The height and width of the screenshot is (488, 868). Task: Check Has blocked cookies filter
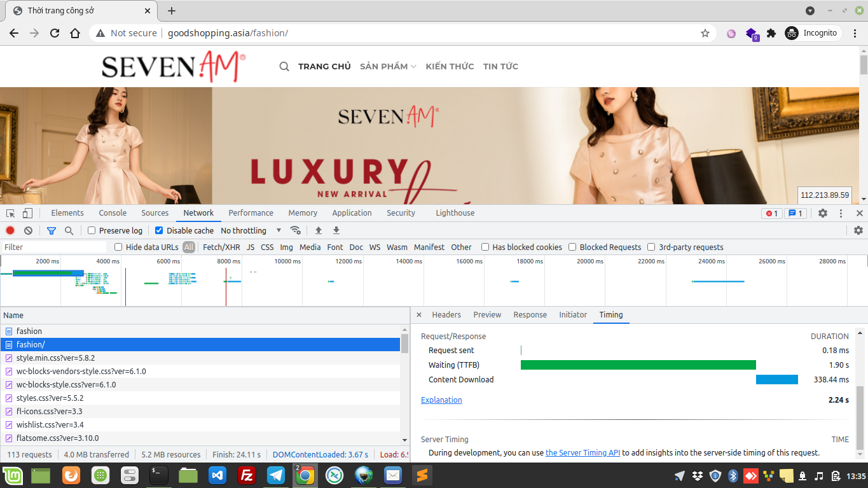point(485,247)
